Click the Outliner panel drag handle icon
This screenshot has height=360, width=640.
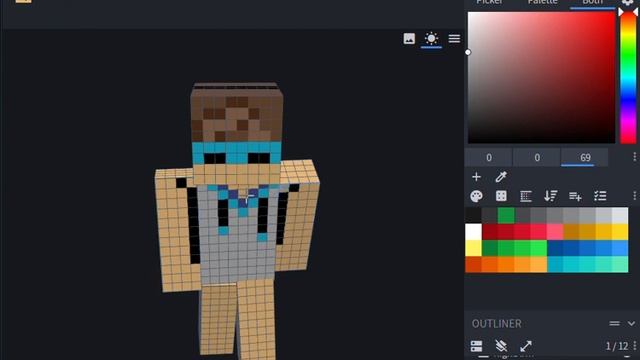pyautogui.click(x=614, y=324)
